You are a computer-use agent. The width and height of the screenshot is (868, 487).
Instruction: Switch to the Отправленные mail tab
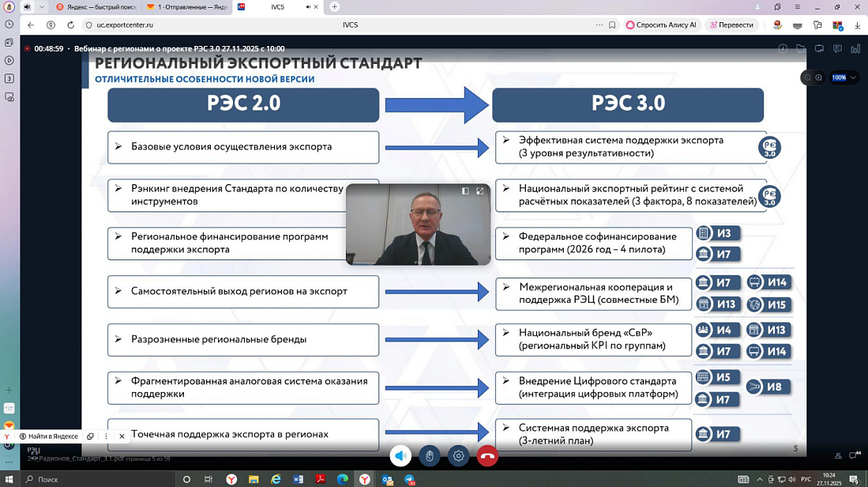[x=187, y=7]
